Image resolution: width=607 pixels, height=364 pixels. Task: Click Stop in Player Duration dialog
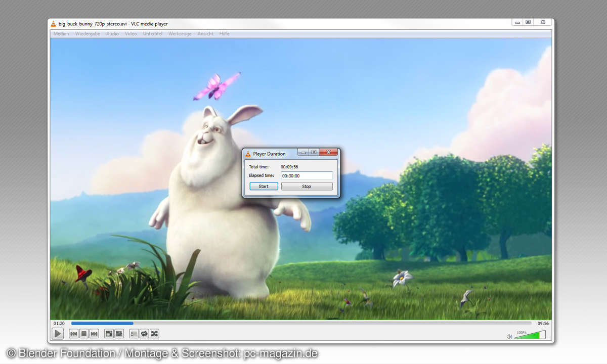point(307,187)
